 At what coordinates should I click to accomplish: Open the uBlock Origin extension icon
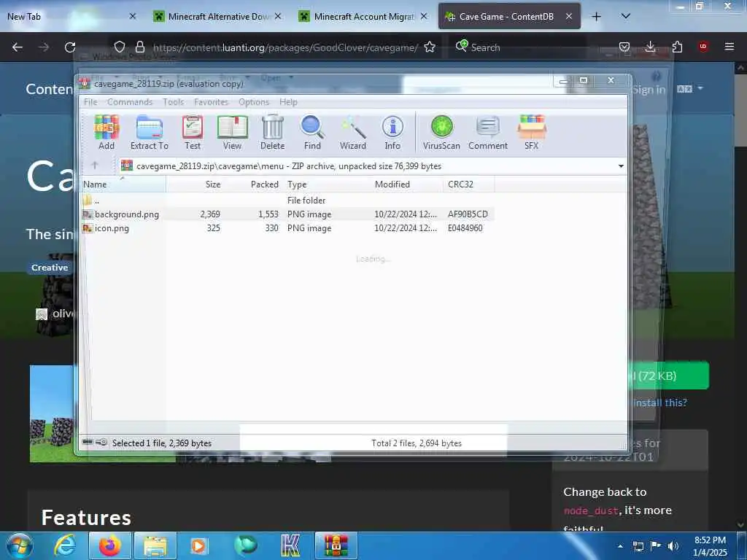pos(703,47)
